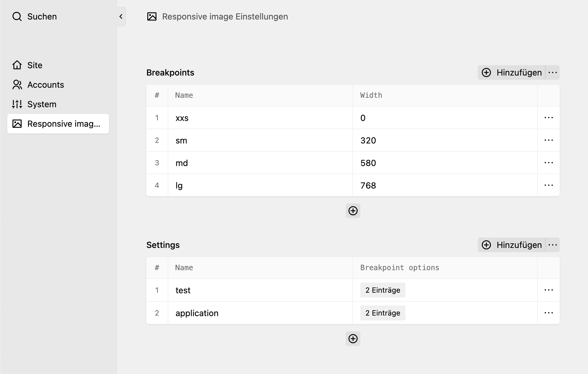This screenshot has width=588, height=374.
Task: Edit the lg name cell
Action: (261, 185)
